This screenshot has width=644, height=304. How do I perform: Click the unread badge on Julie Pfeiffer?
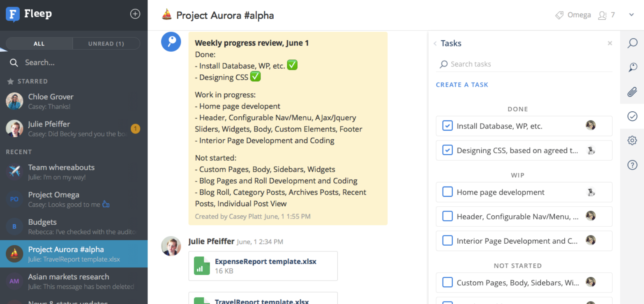(135, 129)
